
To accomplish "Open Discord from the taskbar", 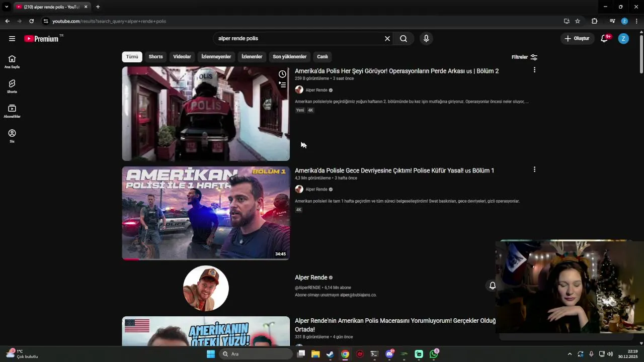I will tap(389, 354).
